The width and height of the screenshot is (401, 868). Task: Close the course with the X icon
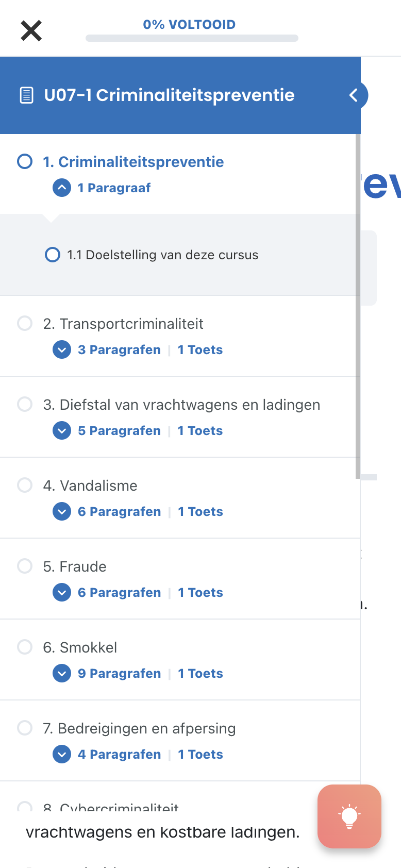point(31,31)
